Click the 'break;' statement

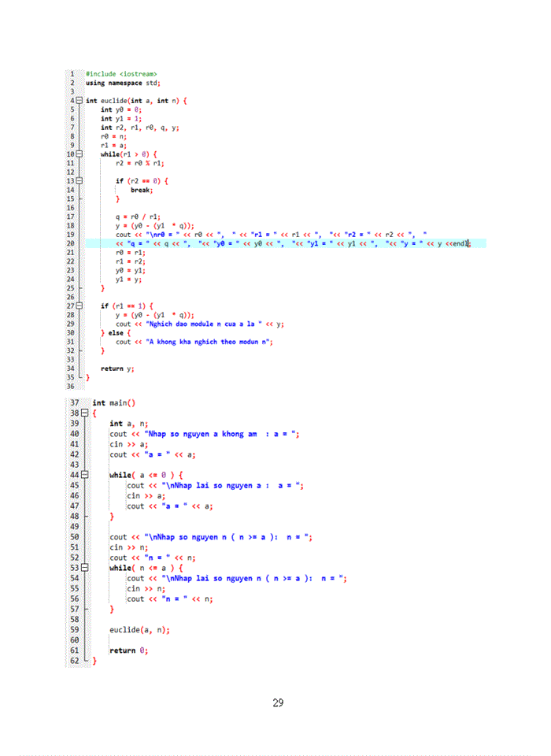click(141, 190)
